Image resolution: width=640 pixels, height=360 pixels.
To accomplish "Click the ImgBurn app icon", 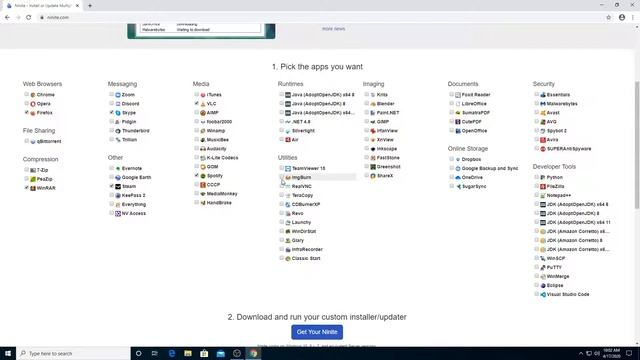I will coord(288,177).
